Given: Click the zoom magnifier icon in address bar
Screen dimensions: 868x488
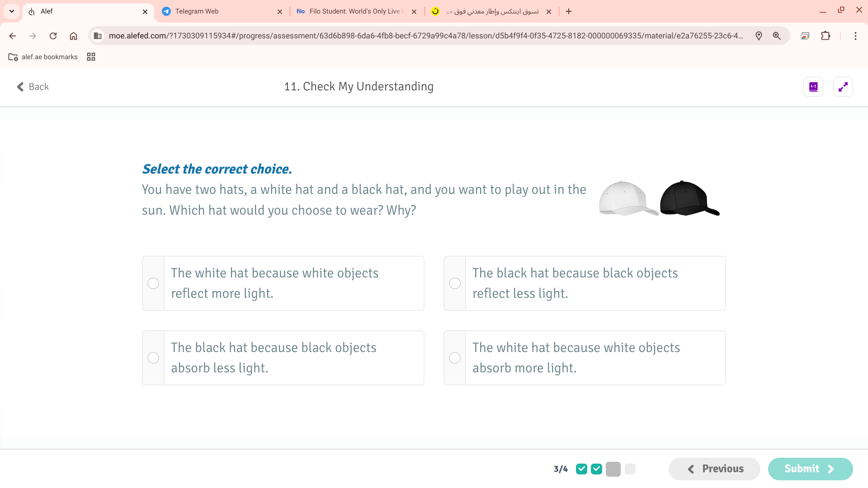Looking at the screenshot, I should 777,36.
